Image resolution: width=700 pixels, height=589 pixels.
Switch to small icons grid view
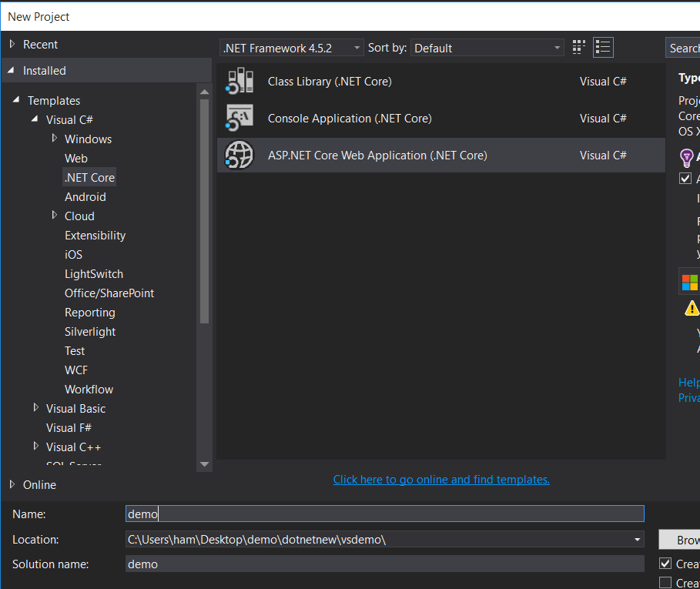[578, 47]
